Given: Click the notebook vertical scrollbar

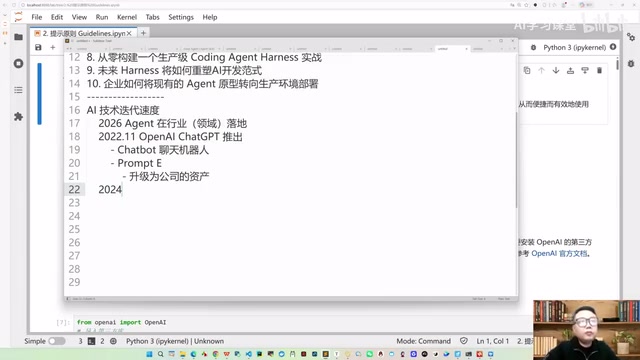Looking at the screenshot, I should tap(618, 65).
